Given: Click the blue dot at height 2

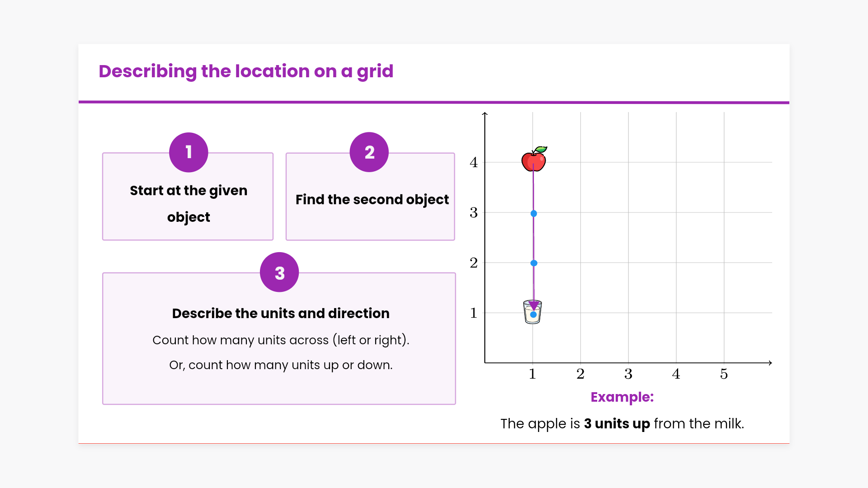Looking at the screenshot, I should [533, 263].
